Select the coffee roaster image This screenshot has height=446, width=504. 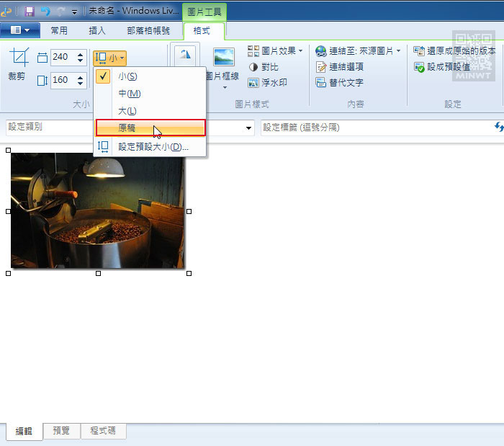(x=98, y=210)
